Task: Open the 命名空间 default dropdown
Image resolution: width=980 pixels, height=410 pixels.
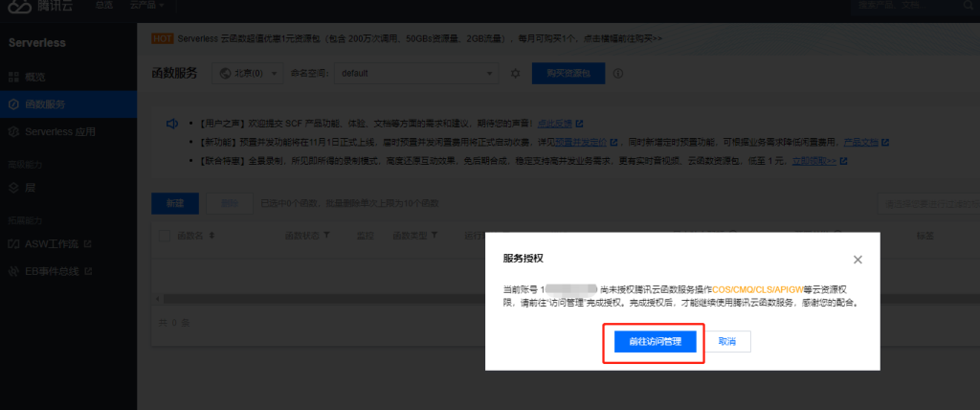Action: 416,73
